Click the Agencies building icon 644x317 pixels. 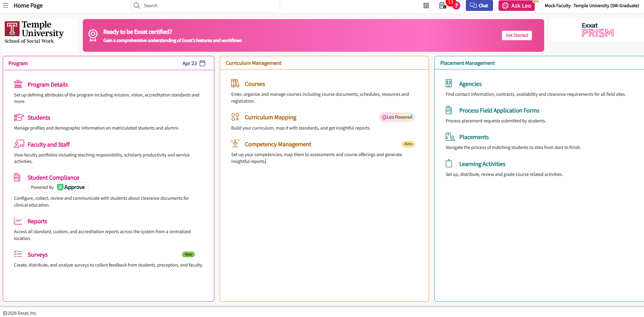(x=449, y=83)
